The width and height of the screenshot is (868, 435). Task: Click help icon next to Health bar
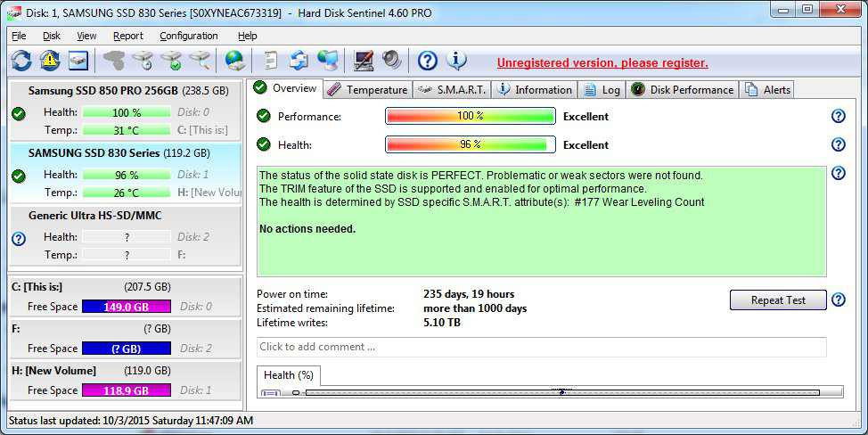(839, 144)
